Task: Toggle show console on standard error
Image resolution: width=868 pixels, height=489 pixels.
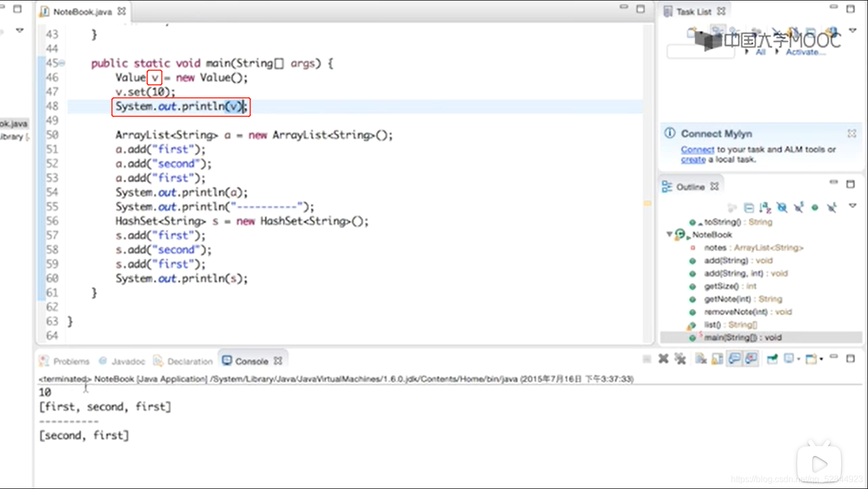Action: pos(751,359)
